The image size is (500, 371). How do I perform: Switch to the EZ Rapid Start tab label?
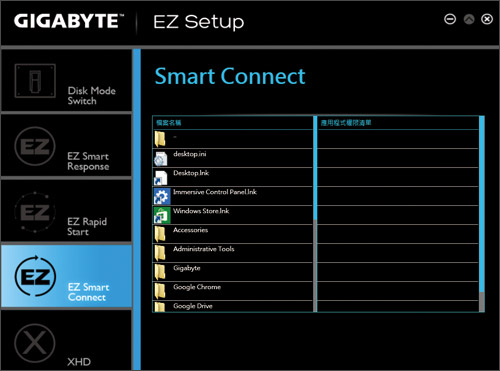click(x=87, y=226)
